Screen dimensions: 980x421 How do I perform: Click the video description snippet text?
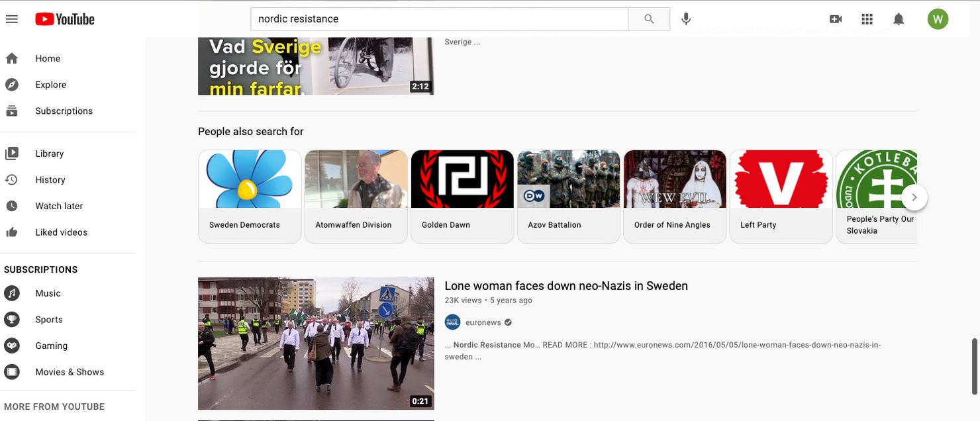point(663,351)
